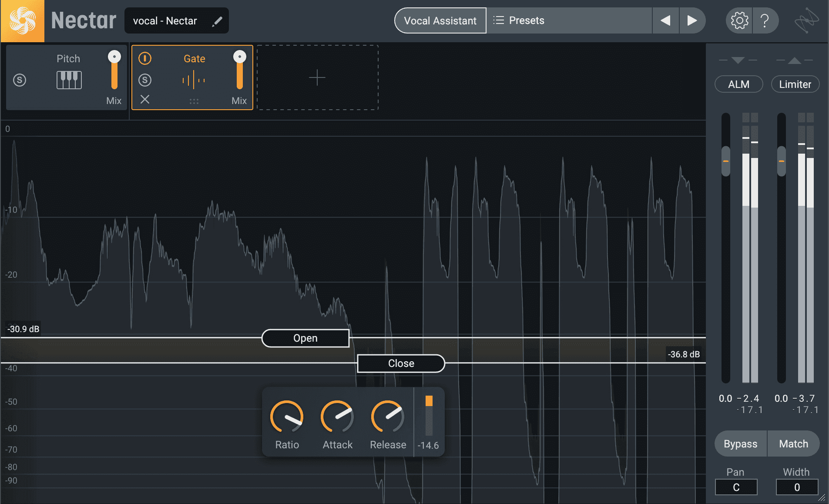The height and width of the screenshot is (504, 829).
Task: Click the Pitch module Mix slider
Action: [x=114, y=70]
